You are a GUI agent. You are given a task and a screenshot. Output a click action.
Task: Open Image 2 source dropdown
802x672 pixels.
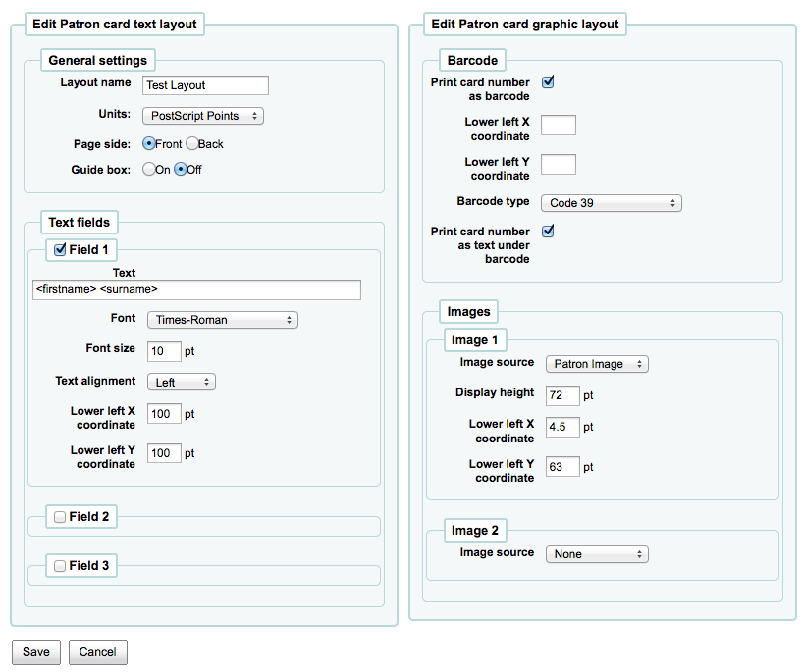(597, 554)
